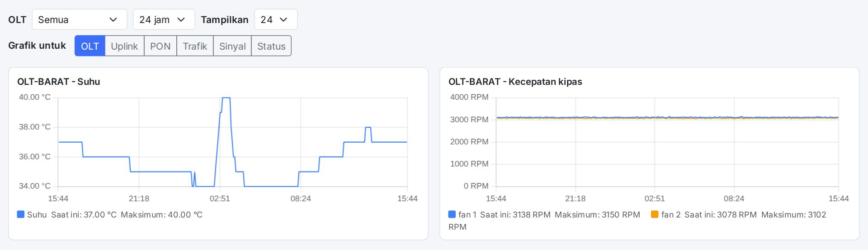Click the blue fan 1 legend swatch
868x250 pixels.
click(x=452, y=214)
